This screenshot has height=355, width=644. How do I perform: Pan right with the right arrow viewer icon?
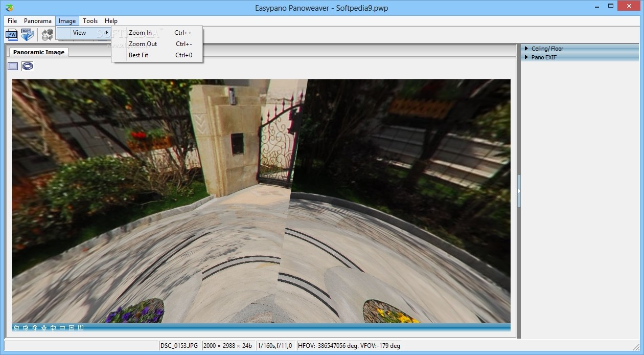click(x=26, y=328)
